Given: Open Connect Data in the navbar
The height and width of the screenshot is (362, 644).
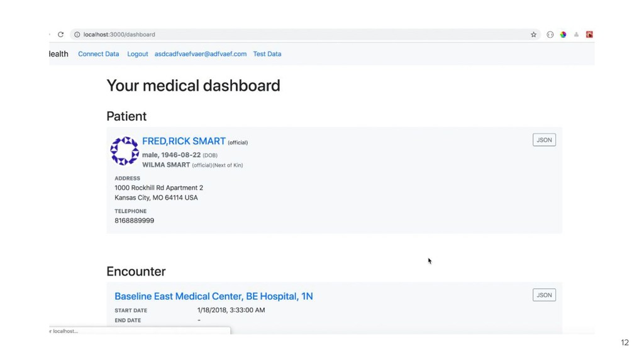Looking at the screenshot, I should click(99, 54).
